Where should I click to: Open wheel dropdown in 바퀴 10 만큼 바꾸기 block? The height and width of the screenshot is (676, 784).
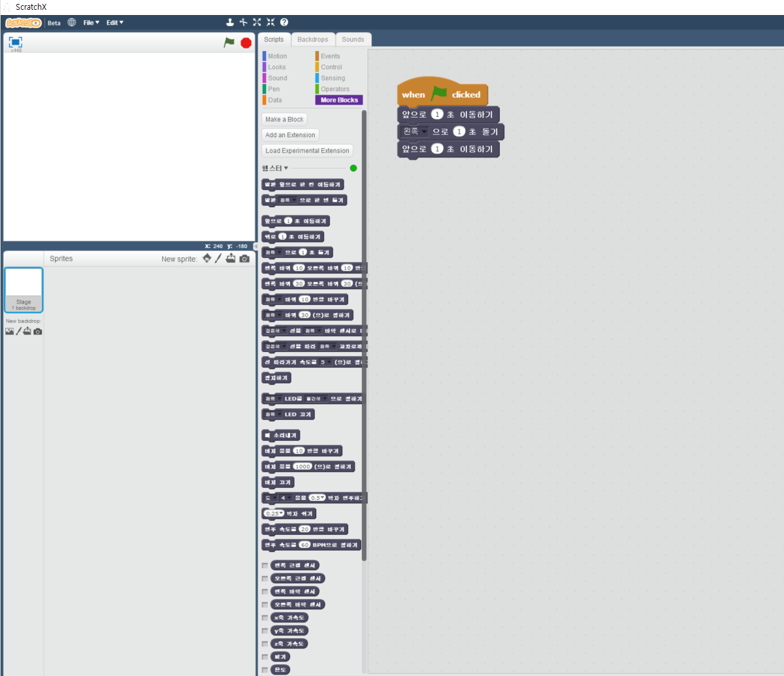[272, 299]
